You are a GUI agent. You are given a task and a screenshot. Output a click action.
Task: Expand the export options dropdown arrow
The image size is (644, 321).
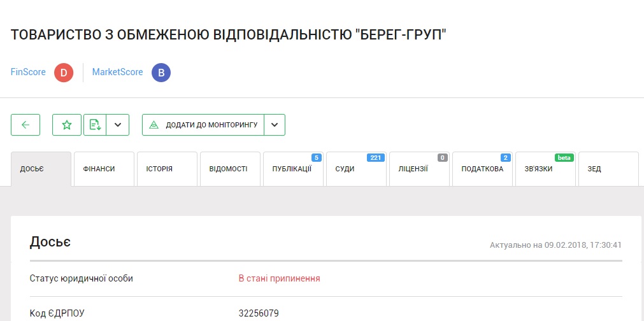pos(118,125)
